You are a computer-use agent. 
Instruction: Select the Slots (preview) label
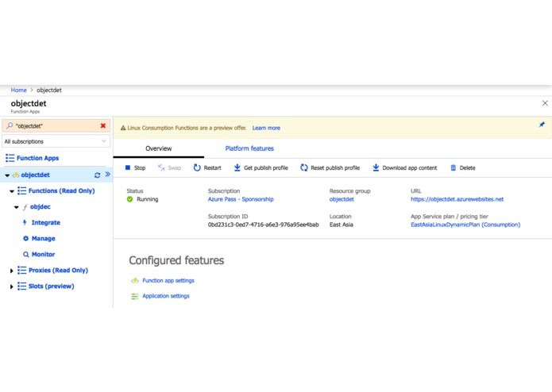(52, 286)
